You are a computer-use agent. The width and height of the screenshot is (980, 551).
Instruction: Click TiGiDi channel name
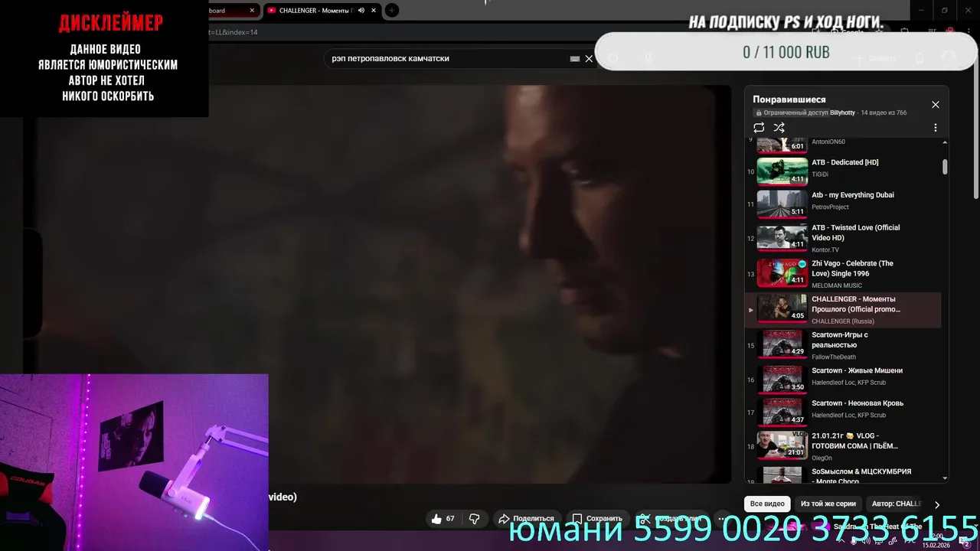point(820,174)
